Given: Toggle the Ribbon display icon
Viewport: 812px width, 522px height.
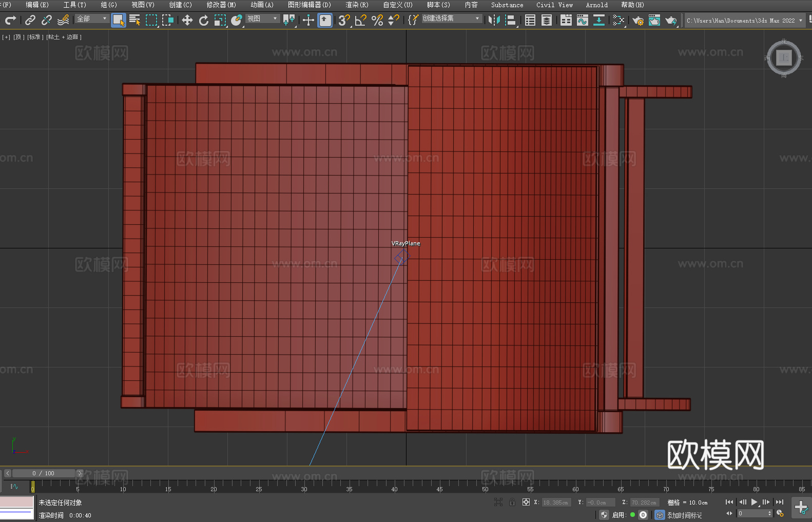Looking at the screenshot, I should [x=566, y=20].
